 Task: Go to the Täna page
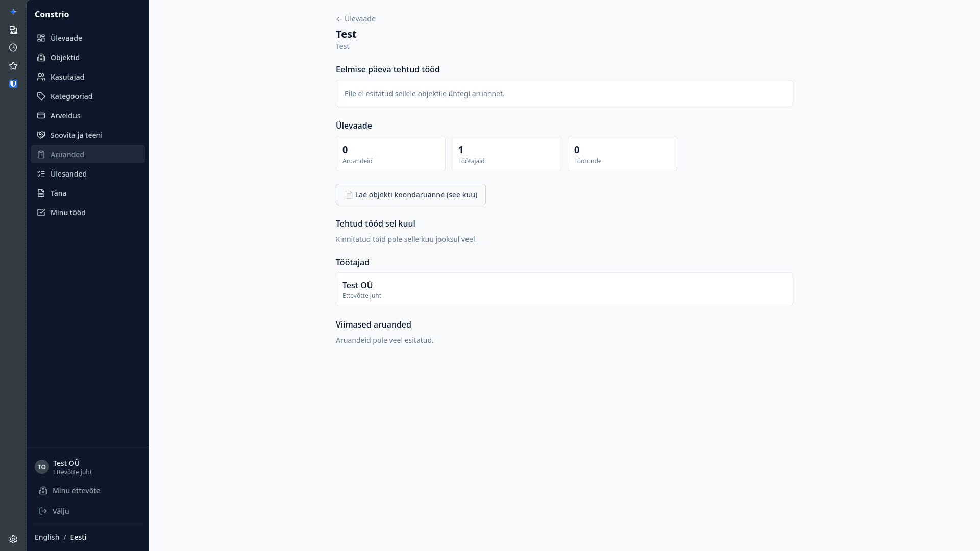[88, 193]
